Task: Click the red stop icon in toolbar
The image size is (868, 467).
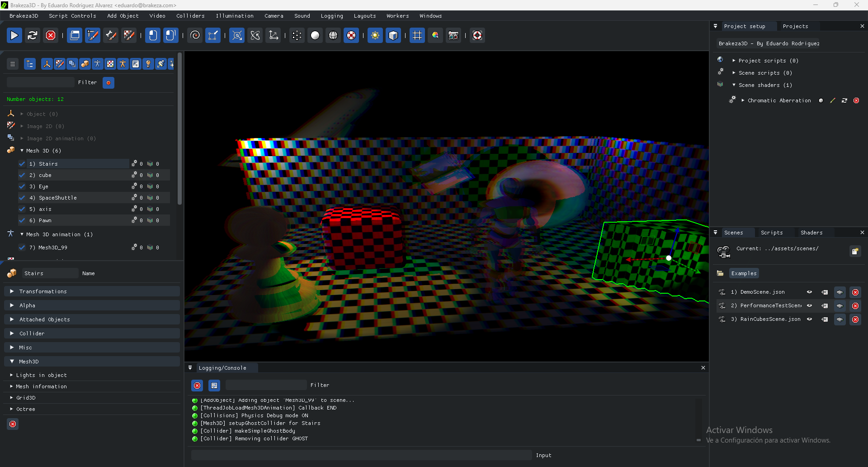Action: [x=51, y=35]
